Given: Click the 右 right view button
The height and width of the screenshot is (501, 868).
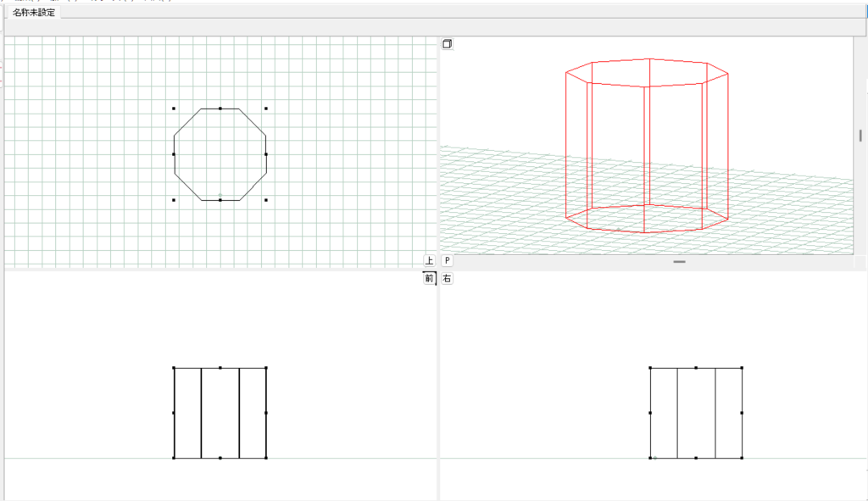Looking at the screenshot, I should 448,278.
